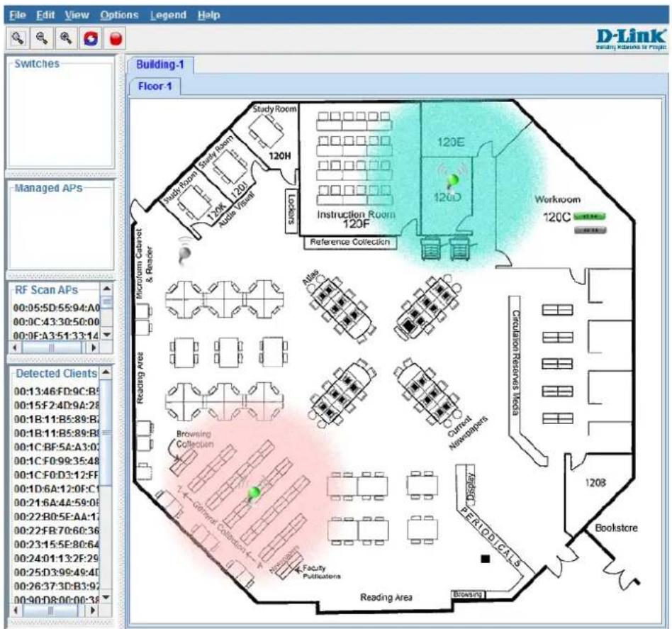Image resolution: width=672 pixels, height=629 pixels.
Task: Select detected client 00:22:B0:5E:AA
Action: (57, 517)
